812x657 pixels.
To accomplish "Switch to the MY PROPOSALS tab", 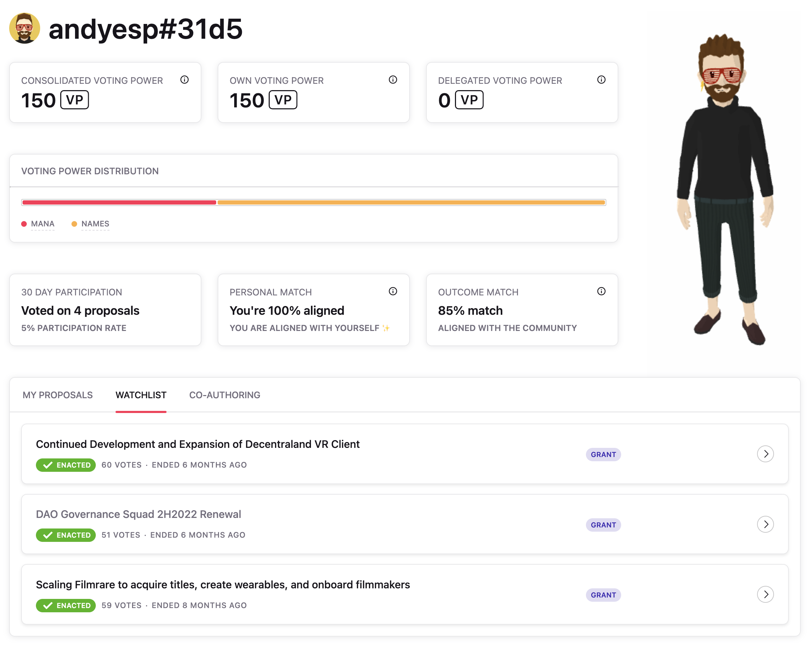I will (x=57, y=395).
